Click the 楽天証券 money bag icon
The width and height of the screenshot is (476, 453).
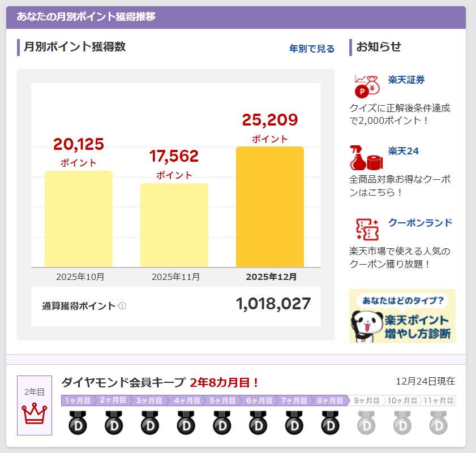(367, 87)
